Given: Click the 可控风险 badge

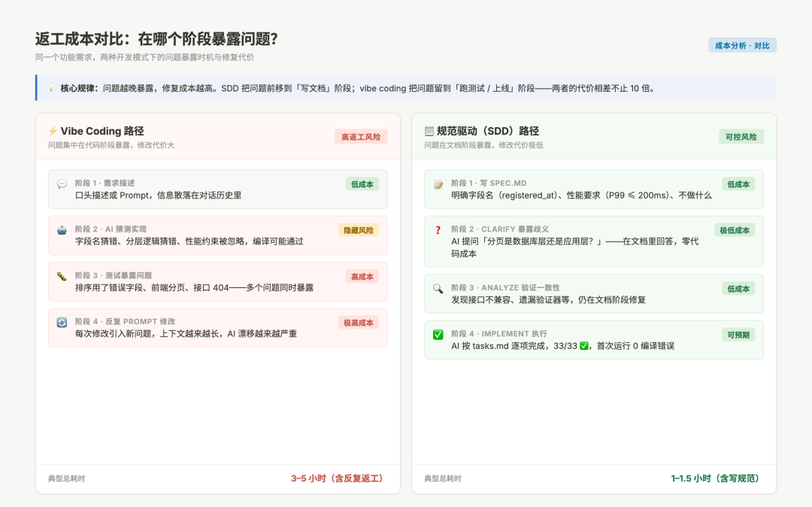Looking at the screenshot, I should tap(741, 137).
